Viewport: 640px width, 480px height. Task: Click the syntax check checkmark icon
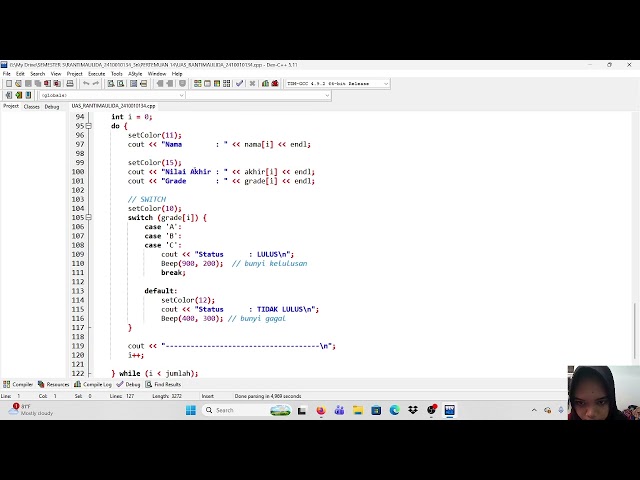(239, 84)
